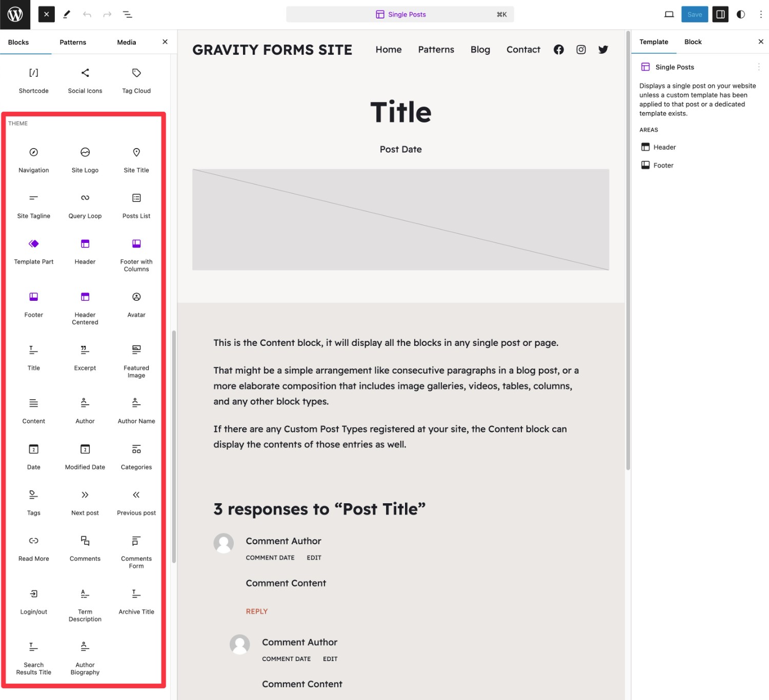
Task: Select the featured image placeholder in the canvas
Action: (400, 219)
